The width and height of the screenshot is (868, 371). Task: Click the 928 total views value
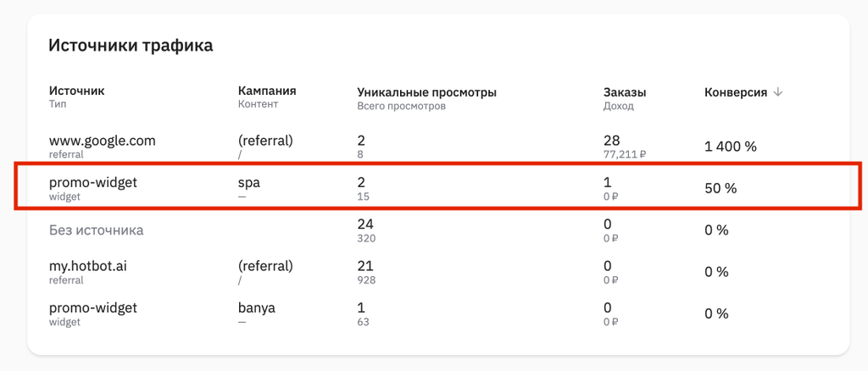(366, 280)
